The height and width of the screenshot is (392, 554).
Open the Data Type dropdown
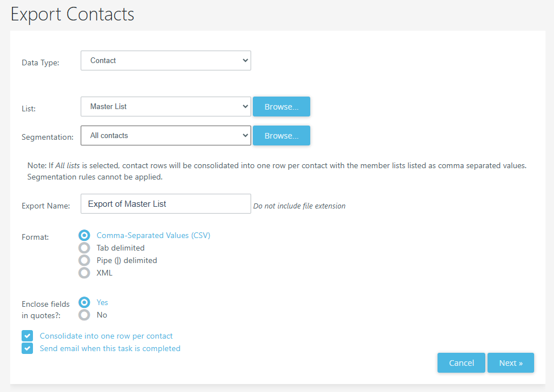coord(165,61)
